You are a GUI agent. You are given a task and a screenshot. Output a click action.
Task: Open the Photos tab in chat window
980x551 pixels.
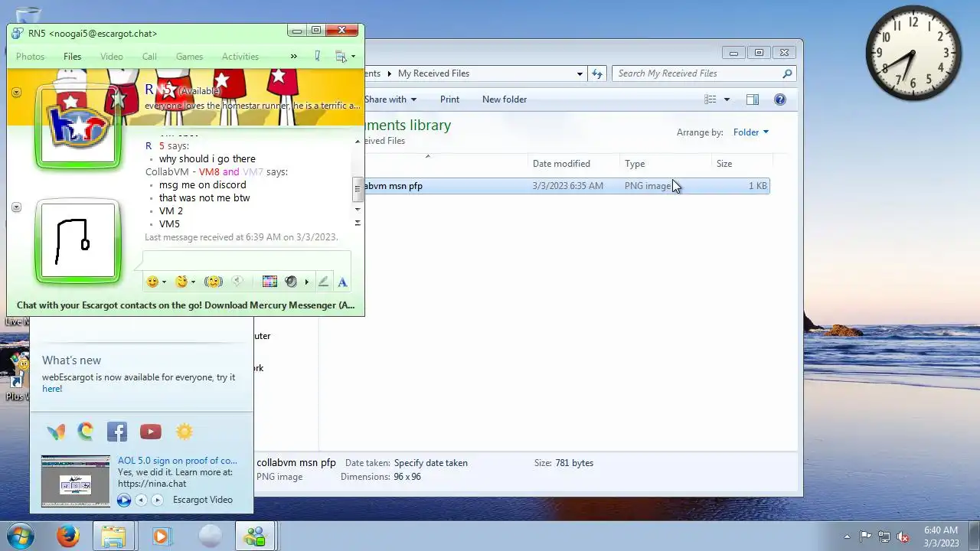[x=31, y=57]
